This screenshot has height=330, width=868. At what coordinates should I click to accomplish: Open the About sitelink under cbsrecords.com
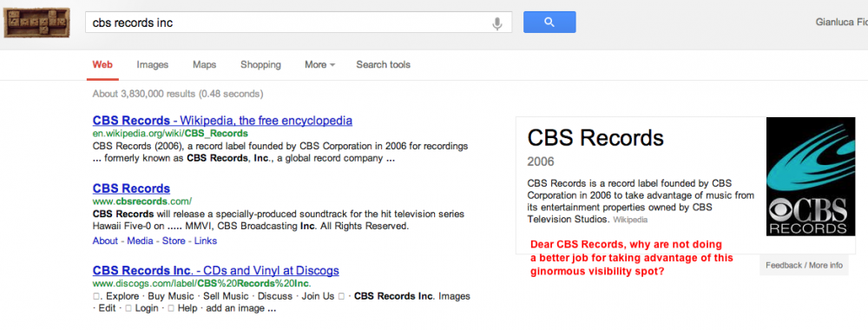105,241
